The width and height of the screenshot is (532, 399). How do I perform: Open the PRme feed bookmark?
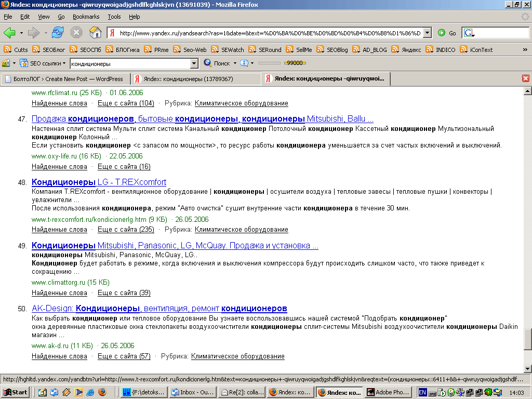156,49
